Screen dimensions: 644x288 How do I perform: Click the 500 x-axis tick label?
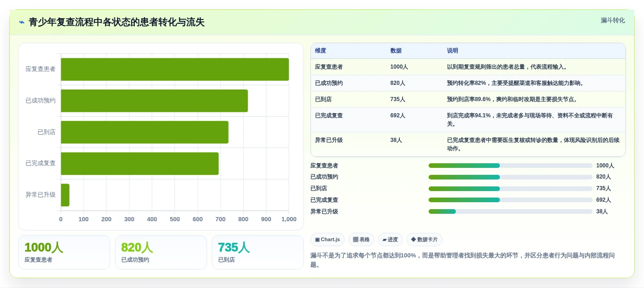click(175, 219)
